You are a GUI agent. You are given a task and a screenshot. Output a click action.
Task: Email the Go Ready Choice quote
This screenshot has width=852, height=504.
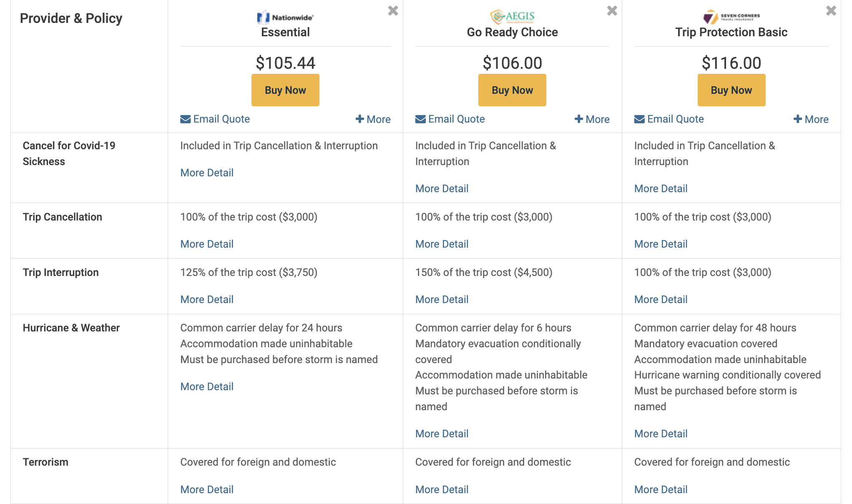click(450, 119)
